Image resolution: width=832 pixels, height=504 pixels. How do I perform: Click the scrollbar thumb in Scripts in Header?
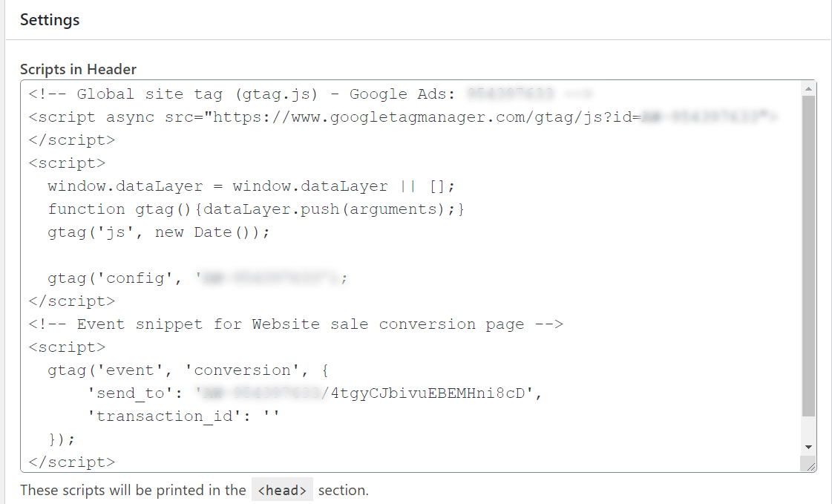[x=808, y=256]
